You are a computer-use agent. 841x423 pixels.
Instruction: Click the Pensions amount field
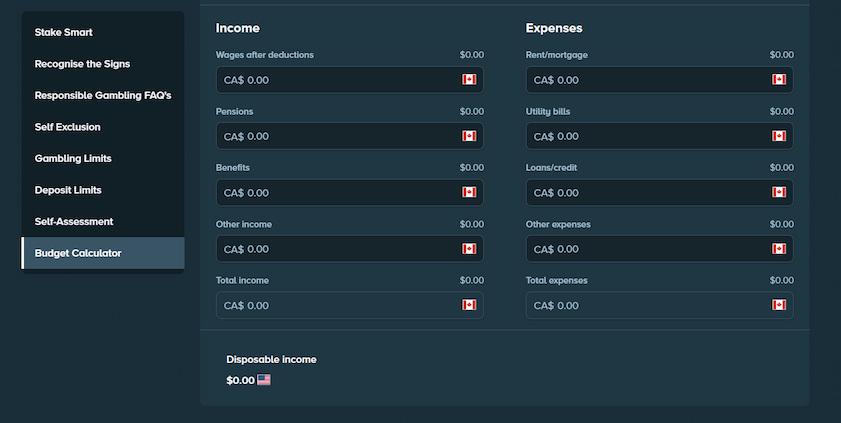[335, 136]
